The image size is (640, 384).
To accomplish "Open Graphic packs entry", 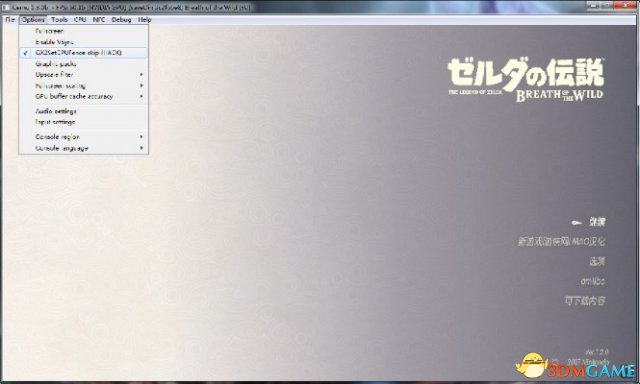I will coord(83,64).
